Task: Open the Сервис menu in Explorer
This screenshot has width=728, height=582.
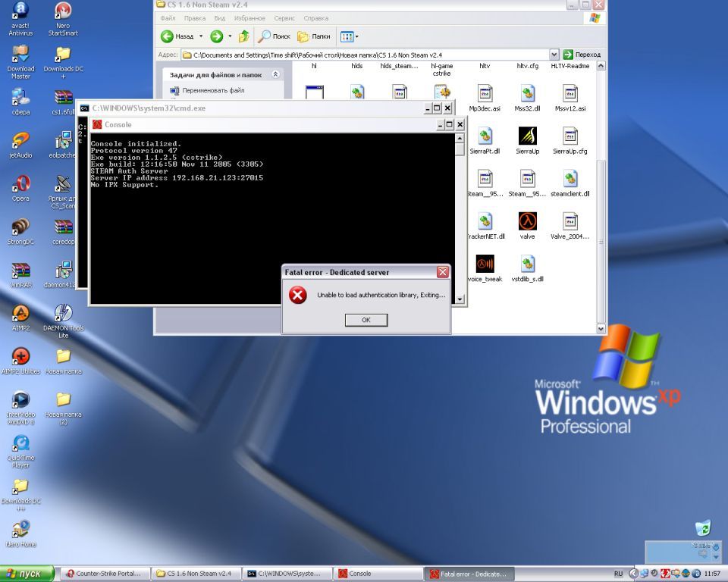Action: (284, 18)
